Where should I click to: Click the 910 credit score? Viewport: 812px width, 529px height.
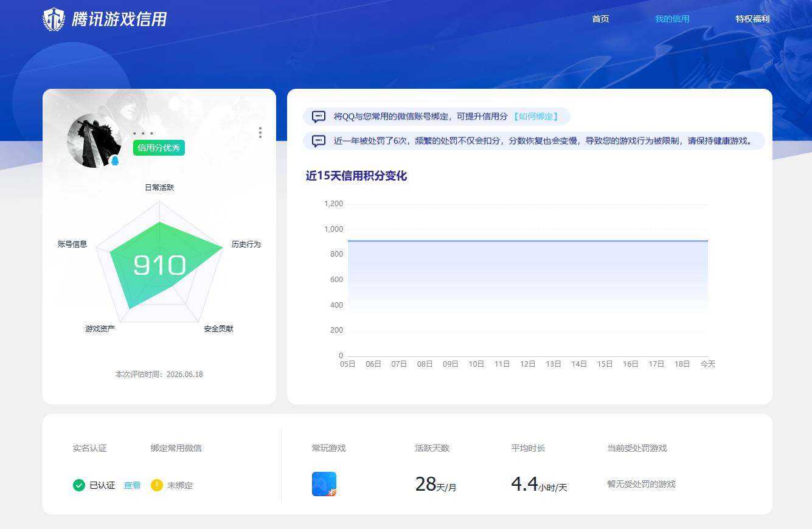[x=159, y=266]
